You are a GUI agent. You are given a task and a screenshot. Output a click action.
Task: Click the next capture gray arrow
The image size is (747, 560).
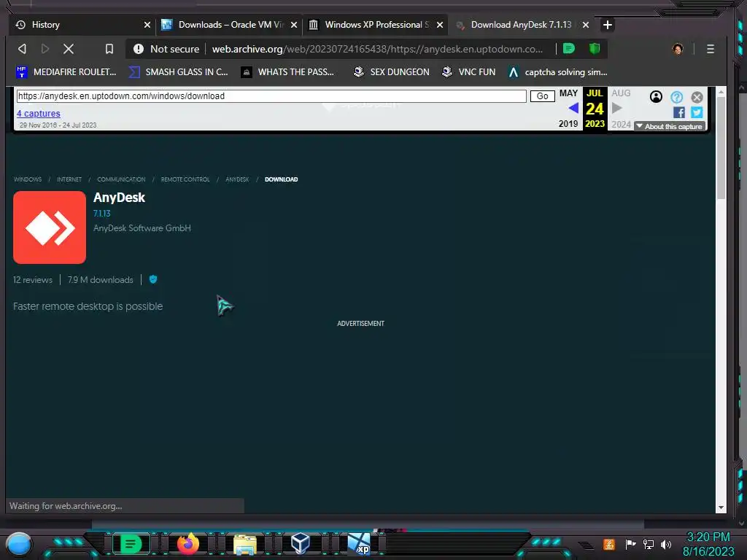click(616, 108)
